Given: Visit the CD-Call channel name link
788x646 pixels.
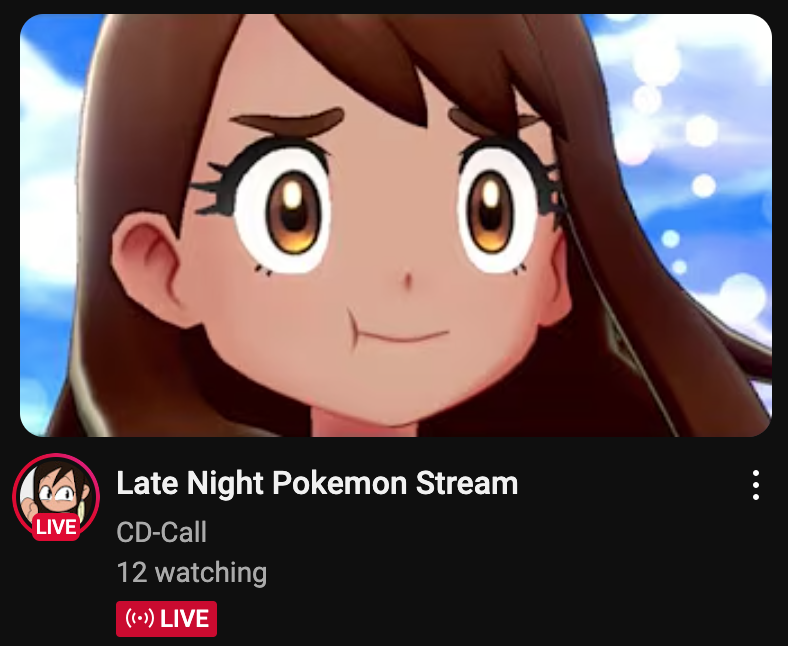Looking at the screenshot, I should coord(161,532).
